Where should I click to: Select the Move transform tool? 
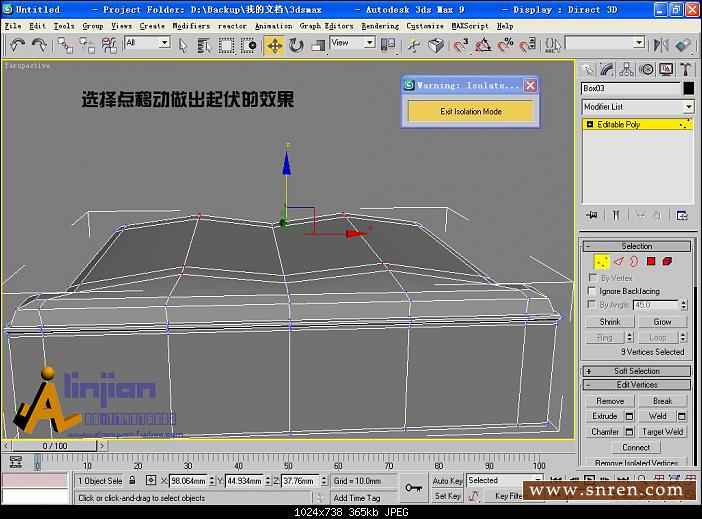click(274, 45)
